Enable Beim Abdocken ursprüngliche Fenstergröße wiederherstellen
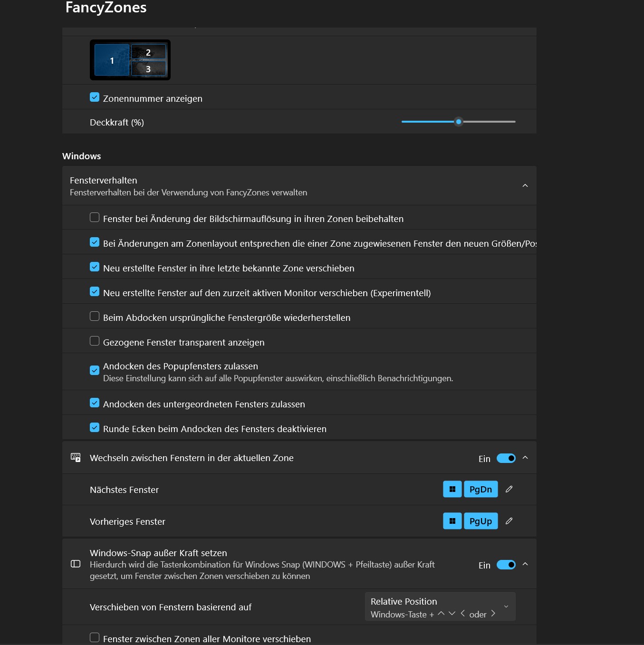This screenshot has height=645, width=644. [95, 316]
